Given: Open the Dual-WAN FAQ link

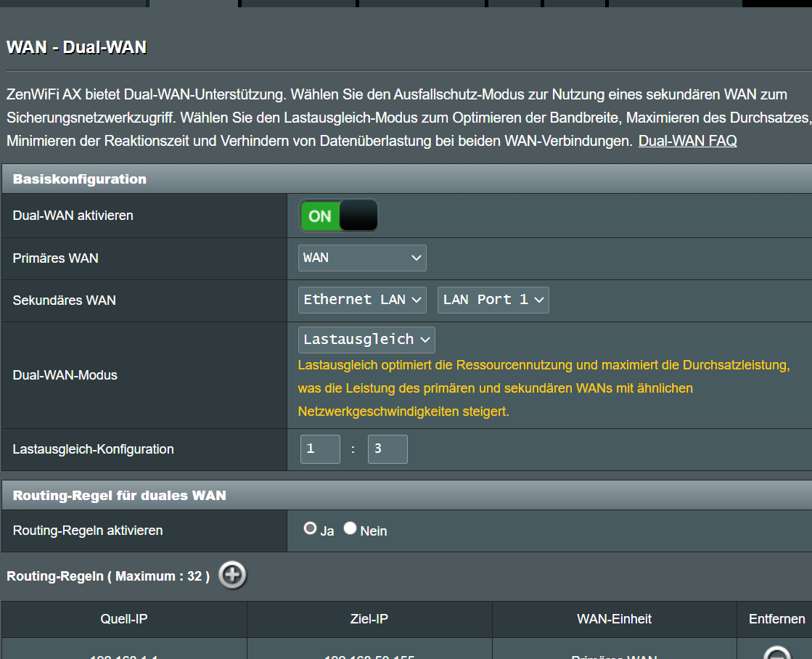Looking at the screenshot, I should (x=687, y=141).
